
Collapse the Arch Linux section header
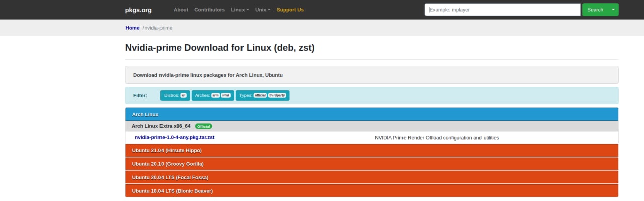pyautogui.click(x=372, y=114)
